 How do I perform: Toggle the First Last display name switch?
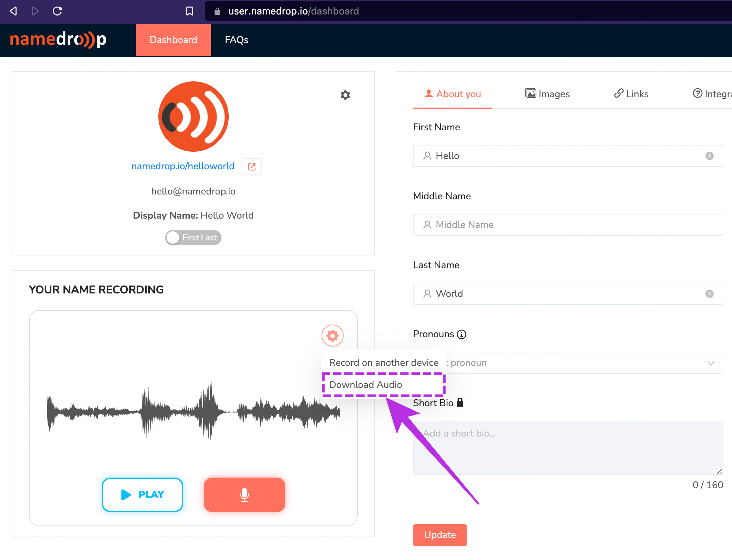coord(193,238)
